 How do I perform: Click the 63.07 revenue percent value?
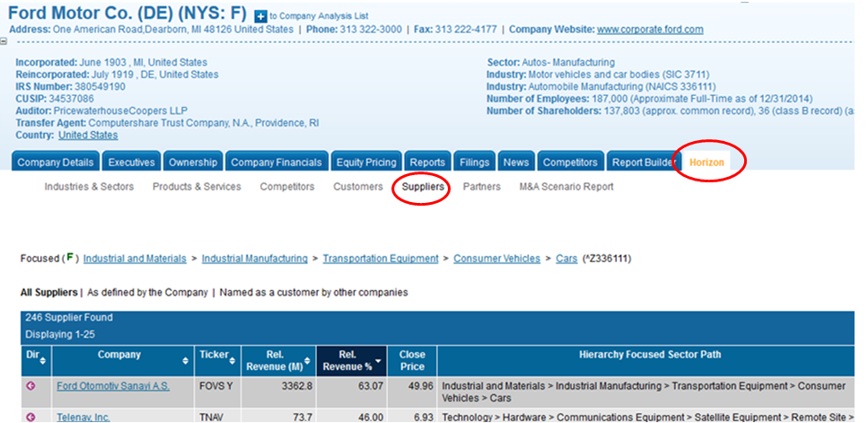(x=371, y=386)
